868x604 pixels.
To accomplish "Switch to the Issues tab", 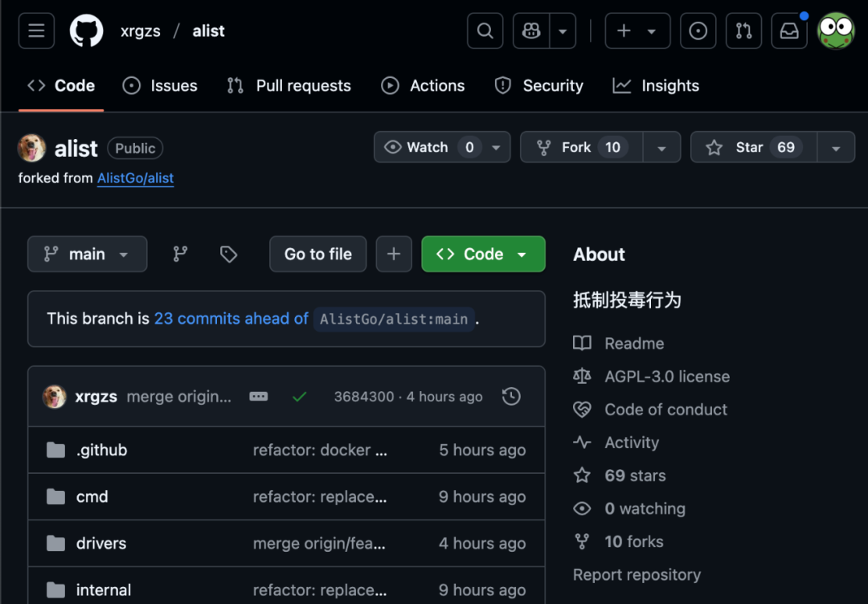I will point(160,86).
